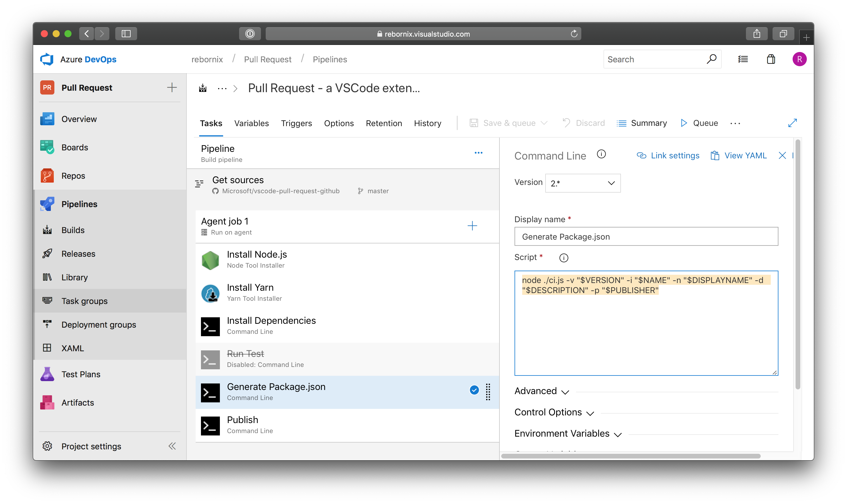Toggle full screen expand icon
This screenshot has height=504, width=847.
click(792, 123)
